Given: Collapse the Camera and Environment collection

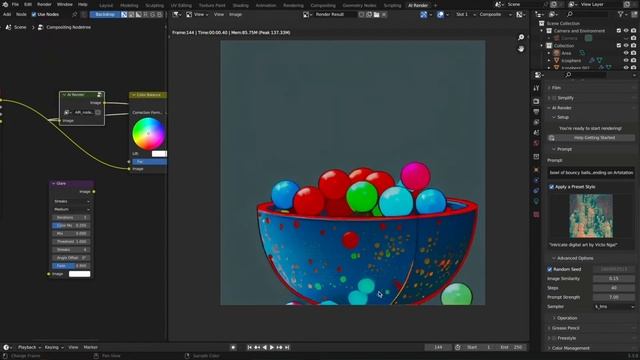Looking at the screenshot, I should pos(542,31).
